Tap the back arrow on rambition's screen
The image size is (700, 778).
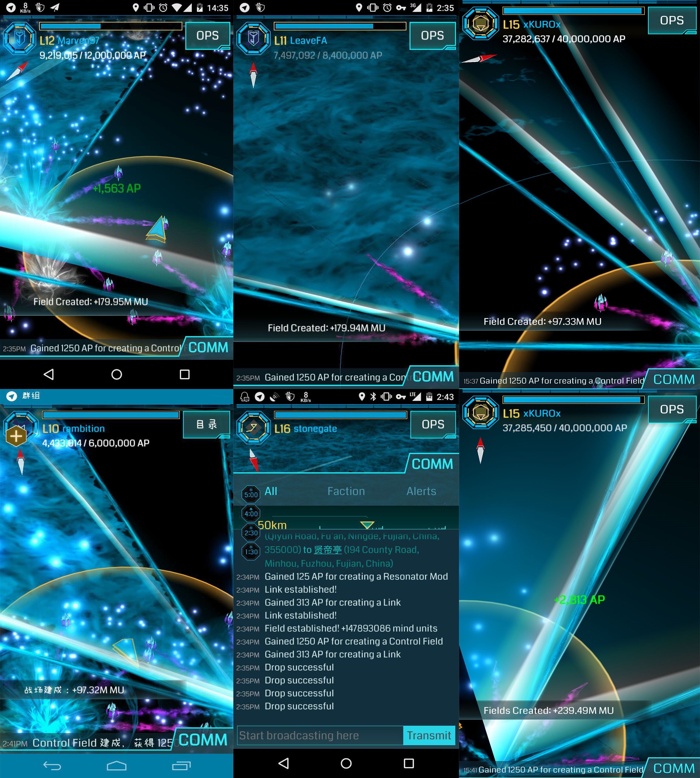tap(52, 766)
